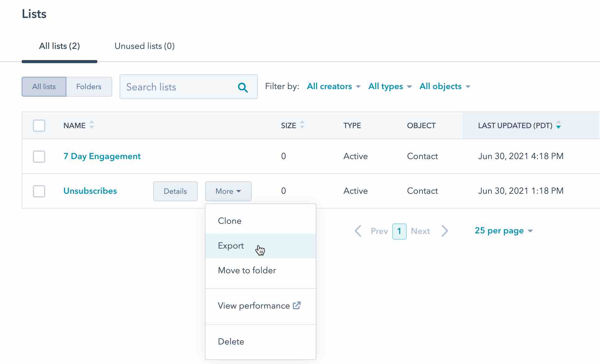Screen dimensions: 600x364
Task: Toggle the 7 Day Engagement row checkbox
Action: tap(39, 156)
